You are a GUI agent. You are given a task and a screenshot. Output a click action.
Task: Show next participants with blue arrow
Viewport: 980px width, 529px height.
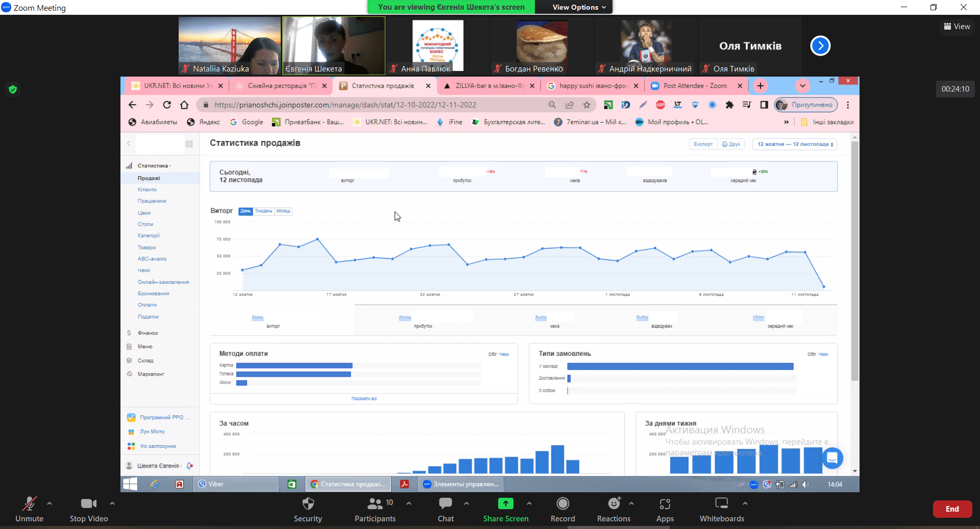820,46
